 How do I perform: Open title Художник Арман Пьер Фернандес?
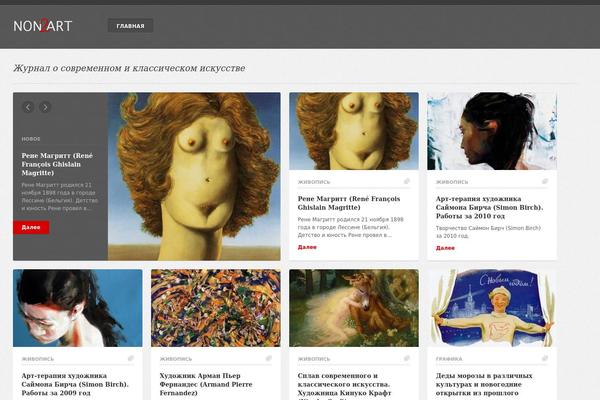click(x=206, y=384)
